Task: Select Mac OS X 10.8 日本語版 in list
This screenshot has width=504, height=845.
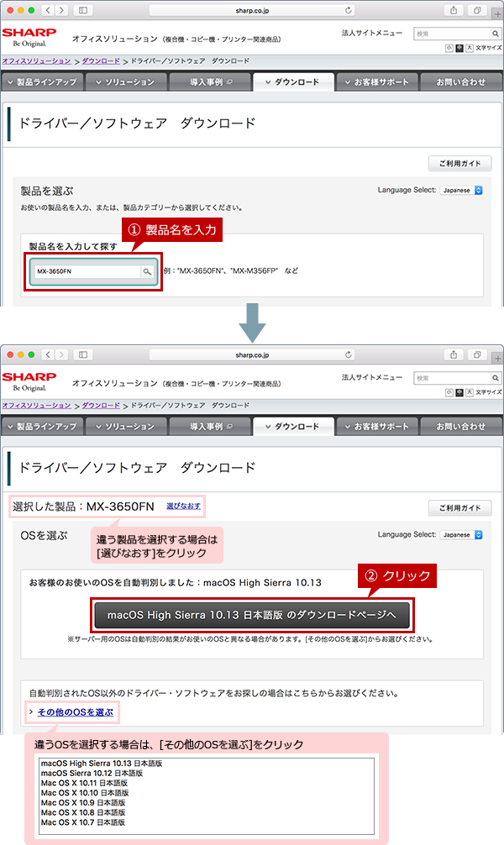Action: (83, 812)
